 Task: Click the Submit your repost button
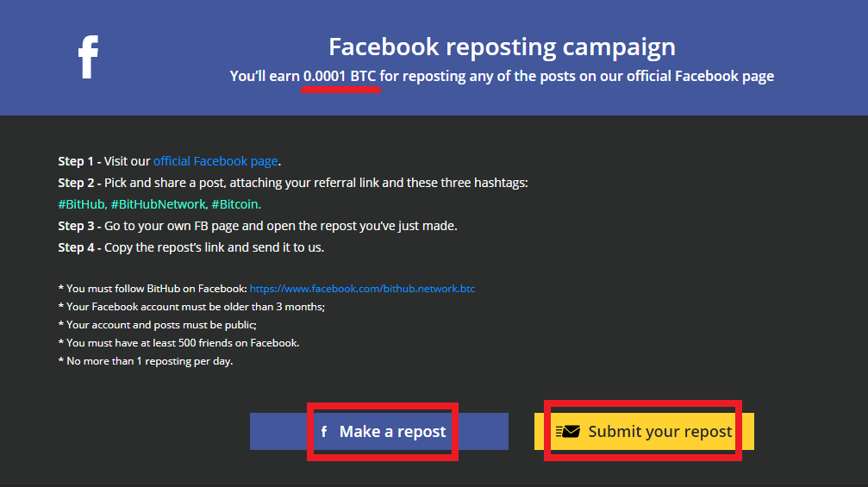644,431
